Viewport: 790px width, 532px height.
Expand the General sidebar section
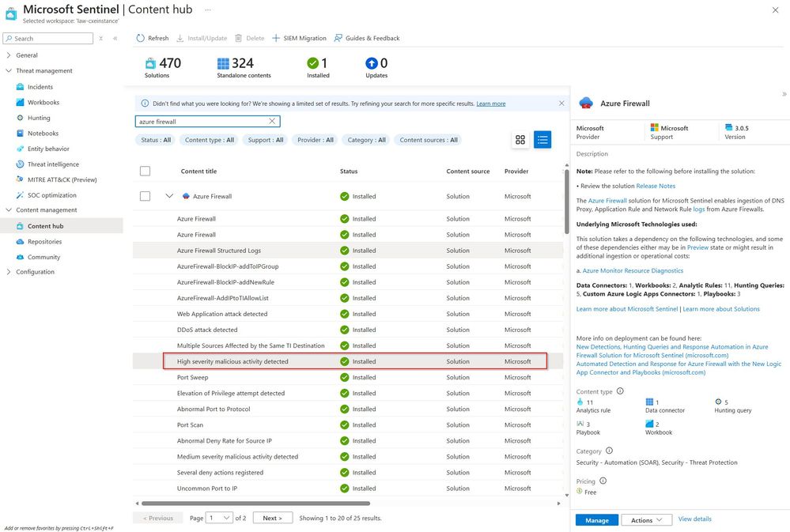9,55
